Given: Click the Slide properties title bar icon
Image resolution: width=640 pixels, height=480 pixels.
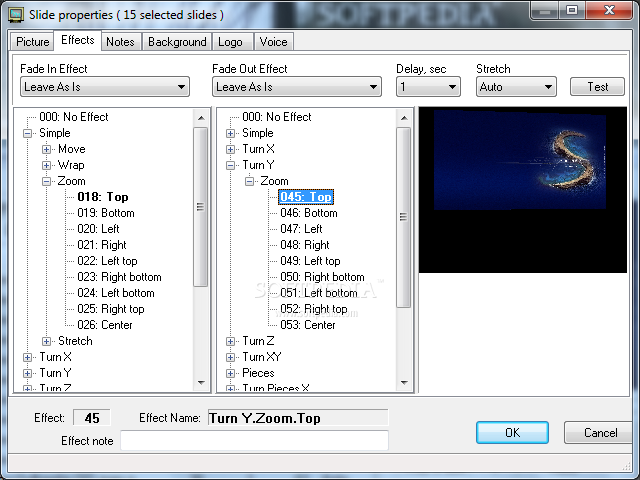Looking at the screenshot, I should (16, 15).
